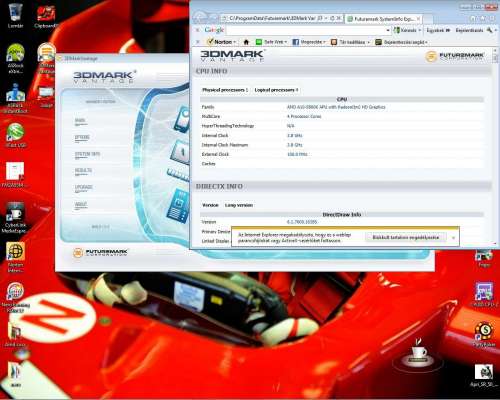Click the Norton toolbar home icon

246,42
